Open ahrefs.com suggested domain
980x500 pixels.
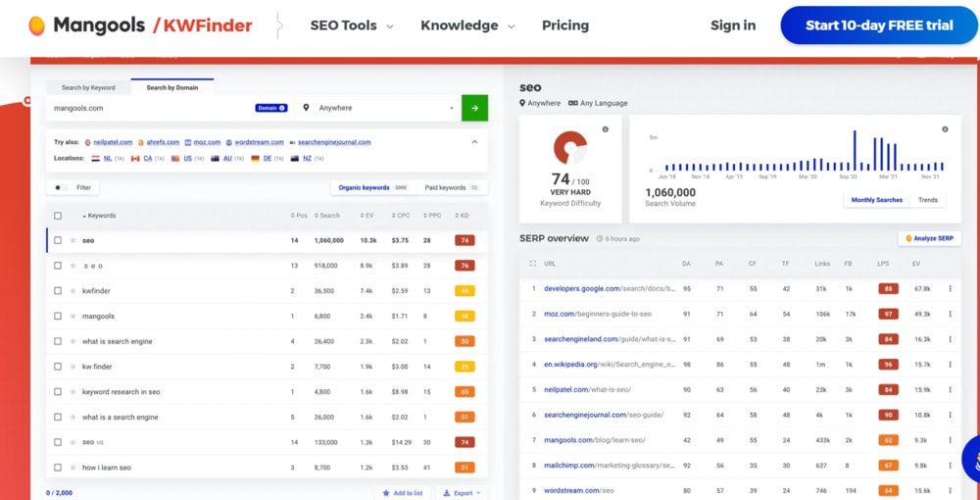(164, 142)
